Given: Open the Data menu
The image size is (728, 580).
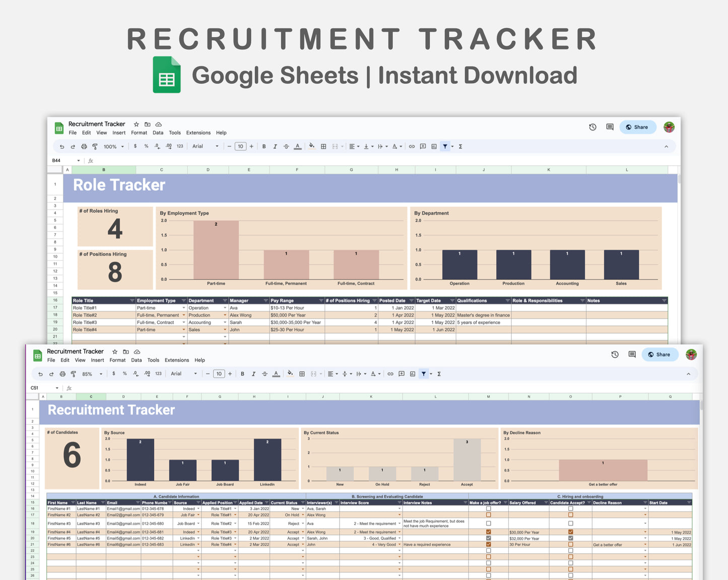Looking at the screenshot, I should tap(137, 360).
